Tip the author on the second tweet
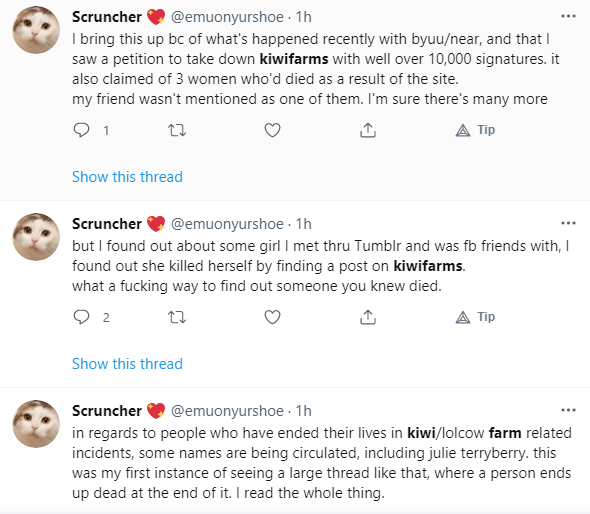This screenshot has height=514, width=590. point(475,317)
